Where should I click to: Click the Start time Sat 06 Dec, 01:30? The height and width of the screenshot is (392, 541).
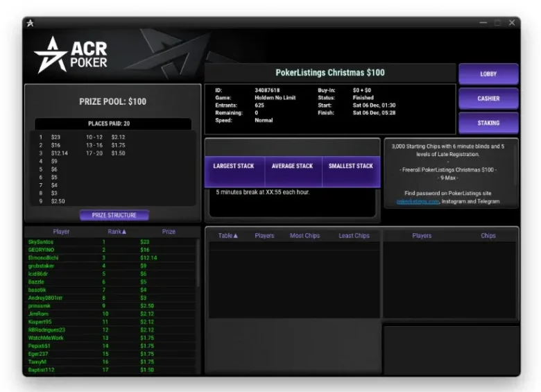[x=374, y=105]
